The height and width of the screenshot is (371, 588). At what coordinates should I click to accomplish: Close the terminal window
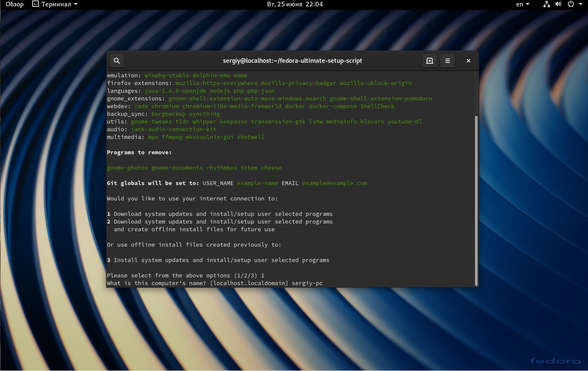469,61
